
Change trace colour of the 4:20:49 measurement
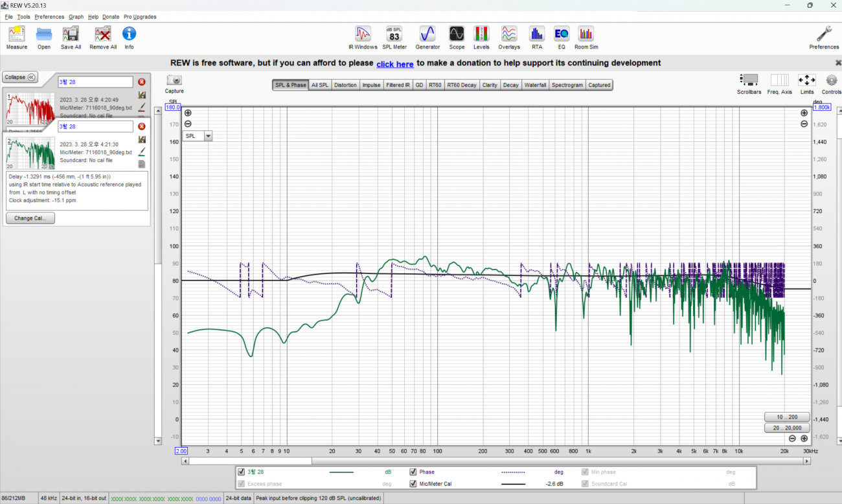point(141,107)
